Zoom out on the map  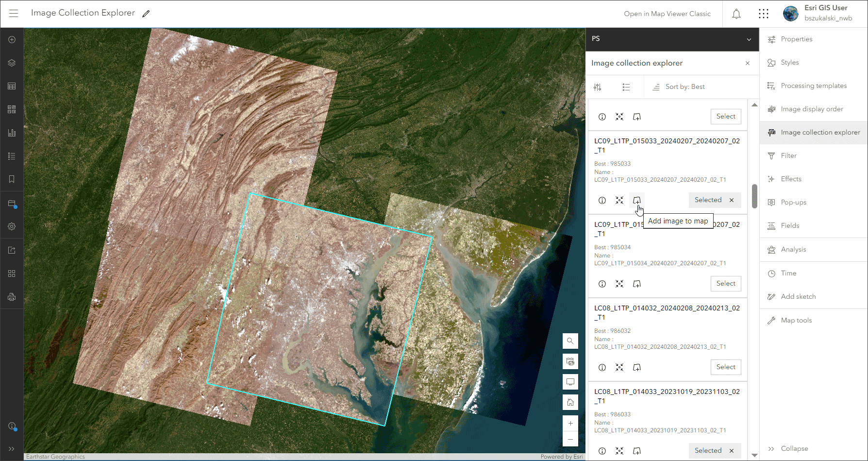tap(570, 440)
